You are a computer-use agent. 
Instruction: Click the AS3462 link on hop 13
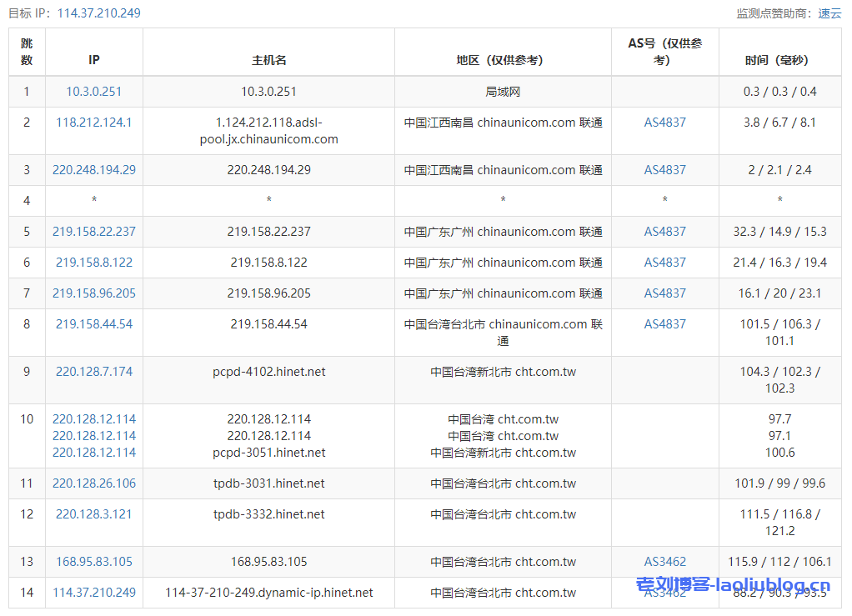[664, 561]
